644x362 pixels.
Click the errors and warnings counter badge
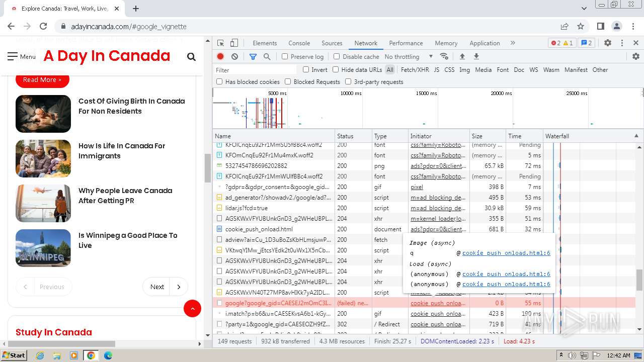pyautogui.click(x=561, y=43)
